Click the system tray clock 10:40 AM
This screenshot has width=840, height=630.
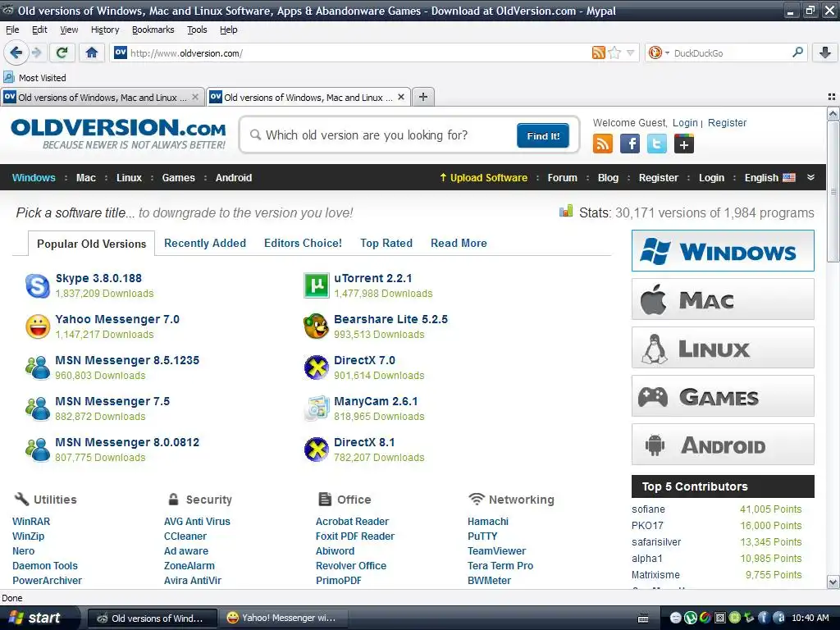coord(810,618)
